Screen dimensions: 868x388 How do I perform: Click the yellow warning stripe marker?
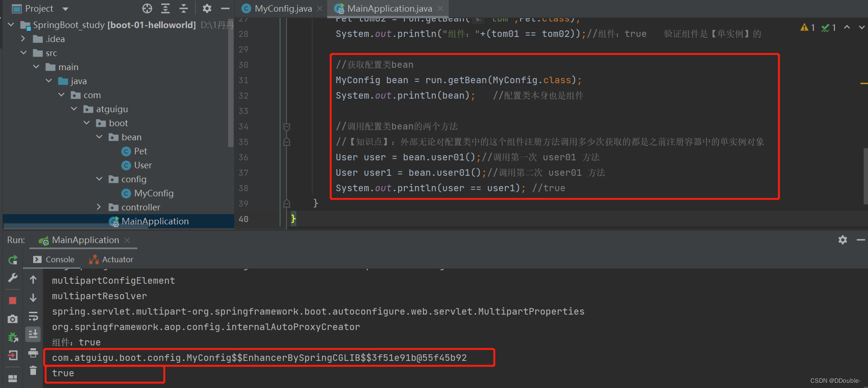(864, 83)
